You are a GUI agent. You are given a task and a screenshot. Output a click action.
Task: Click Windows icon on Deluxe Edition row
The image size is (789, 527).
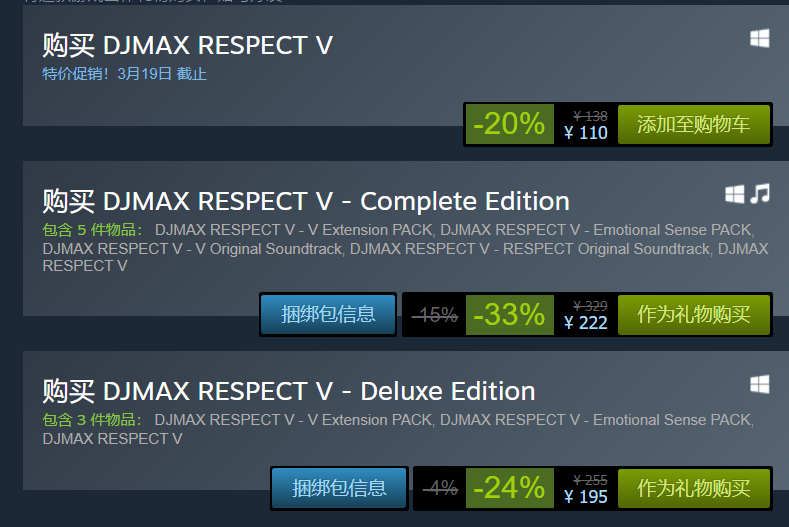coord(759,385)
